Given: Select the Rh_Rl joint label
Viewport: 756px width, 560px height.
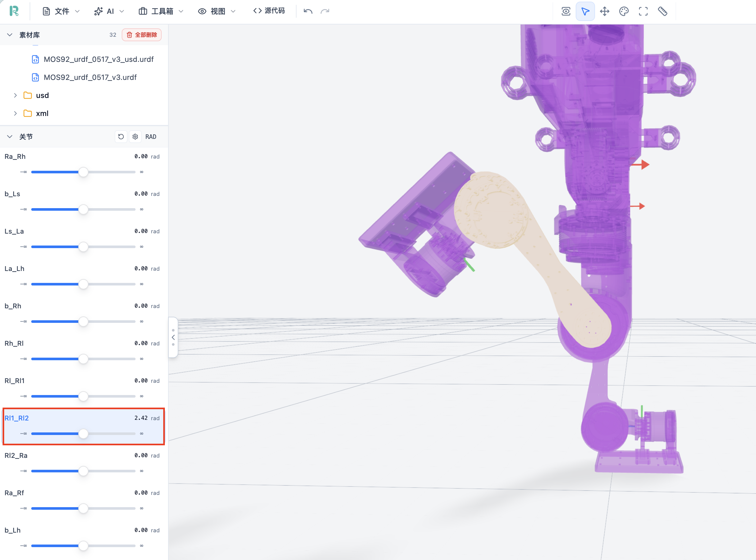Looking at the screenshot, I should click(x=14, y=343).
